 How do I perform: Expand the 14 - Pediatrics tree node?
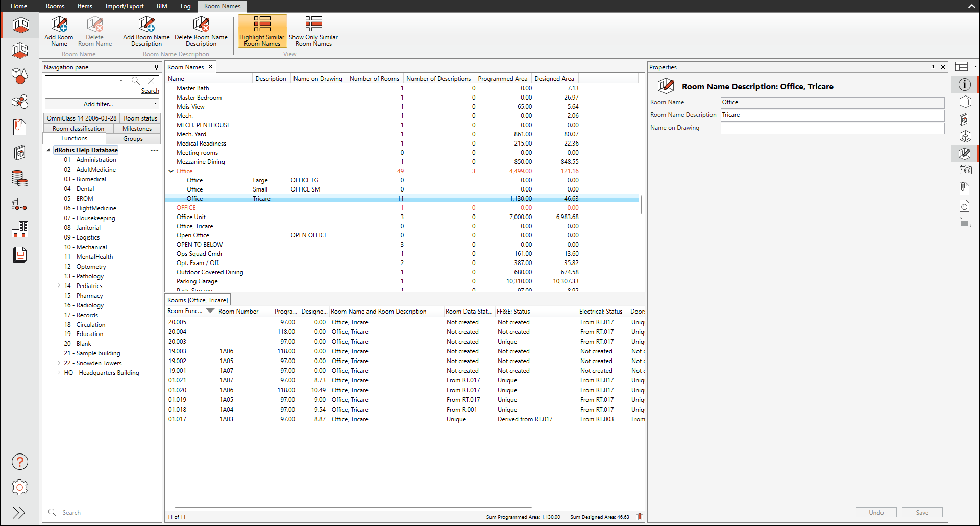tap(59, 286)
